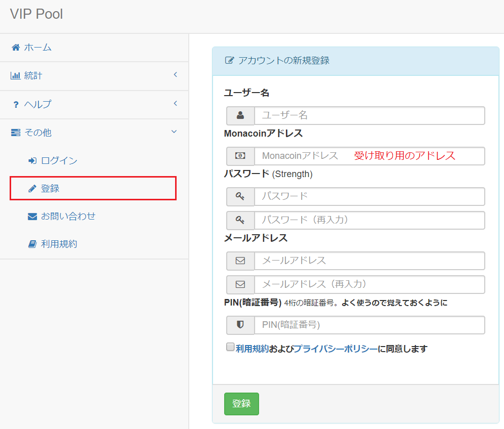Open the ホーム menu item
Screen dimensions: 504x429
coord(94,48)
